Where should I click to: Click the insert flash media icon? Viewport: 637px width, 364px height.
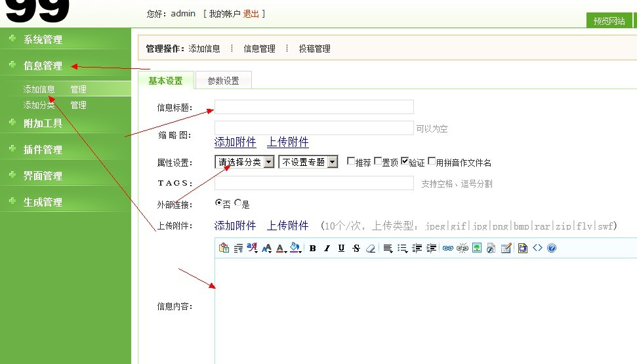(491, 248)
